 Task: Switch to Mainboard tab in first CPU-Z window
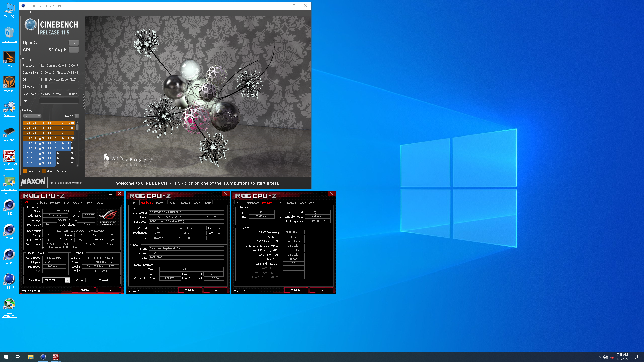click(x=41, y=203)
